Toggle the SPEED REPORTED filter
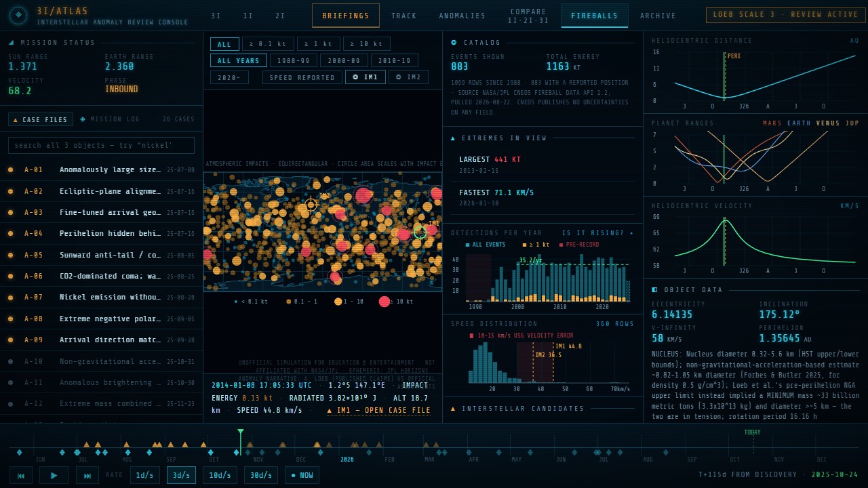Image resolution: width=868 pixels, height=488 pixels. point(302,77)
